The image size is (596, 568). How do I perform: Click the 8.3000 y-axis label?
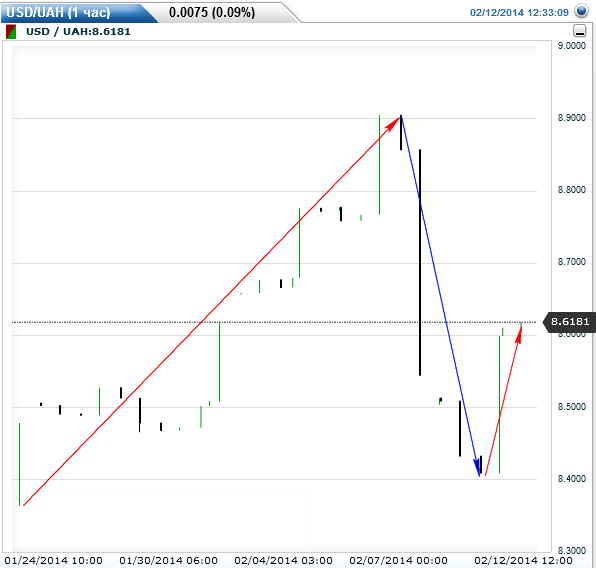(x=571, y=550)
